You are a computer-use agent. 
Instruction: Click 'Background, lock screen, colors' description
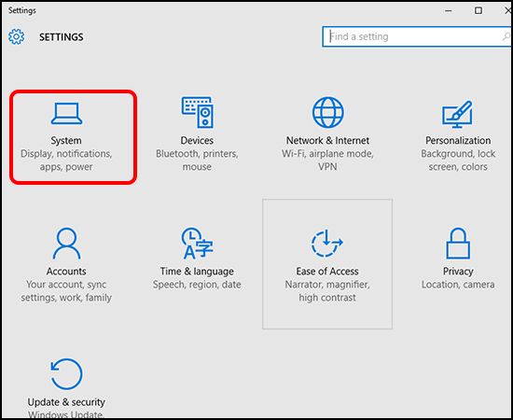point(458,161)
